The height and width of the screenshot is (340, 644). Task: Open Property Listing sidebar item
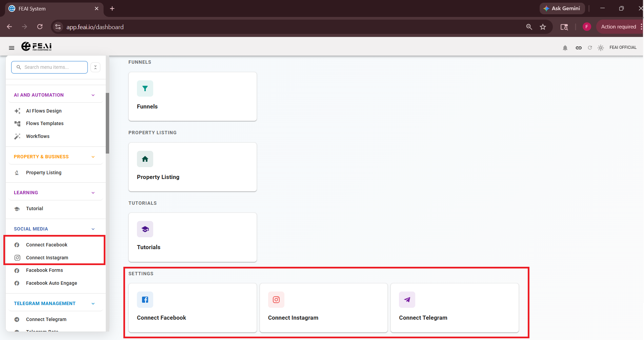(56, 173)
